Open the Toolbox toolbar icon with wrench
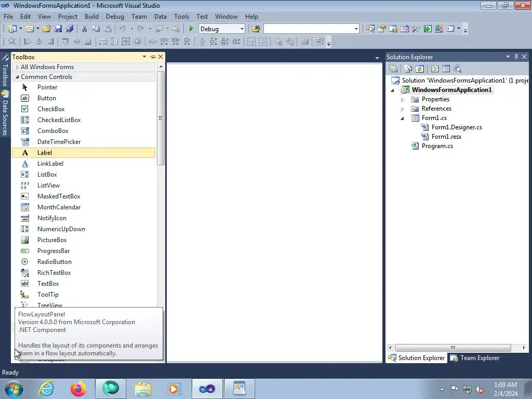This screenshot has width=532, height=399. tap(416, 29)
